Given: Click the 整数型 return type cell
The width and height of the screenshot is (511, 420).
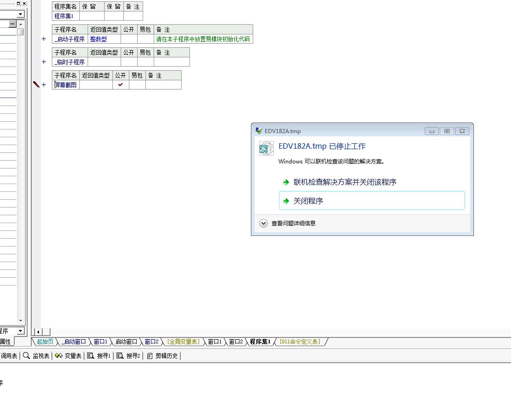Looking at the screenshot, I should (x=99, y=39).
